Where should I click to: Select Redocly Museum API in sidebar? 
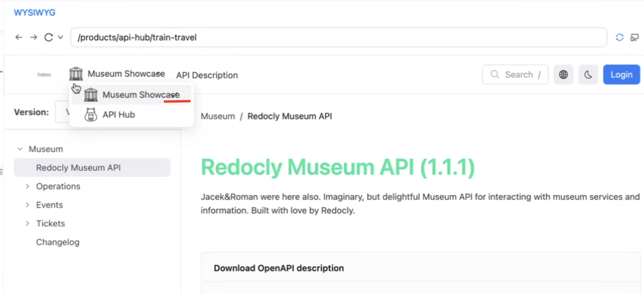(x=92, y=168)
